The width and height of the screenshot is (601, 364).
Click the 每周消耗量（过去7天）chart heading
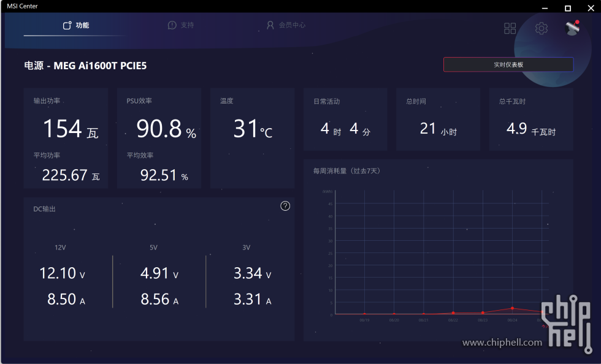click(x=346, y=171)
